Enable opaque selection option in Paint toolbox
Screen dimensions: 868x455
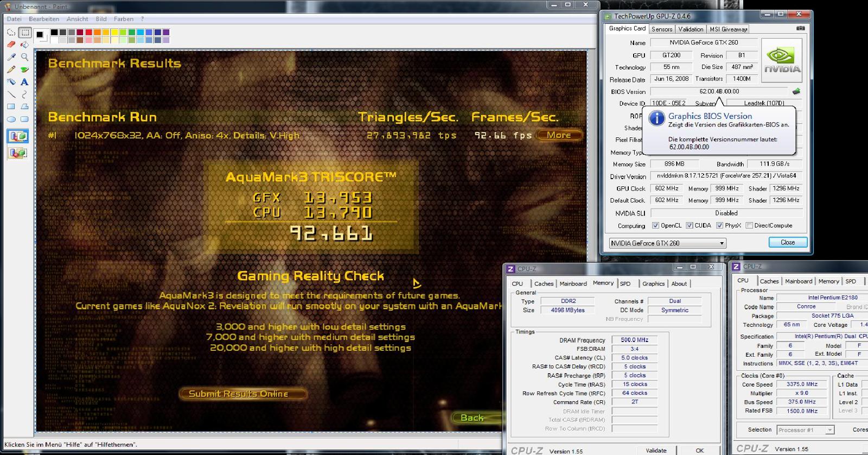point(18,136)
